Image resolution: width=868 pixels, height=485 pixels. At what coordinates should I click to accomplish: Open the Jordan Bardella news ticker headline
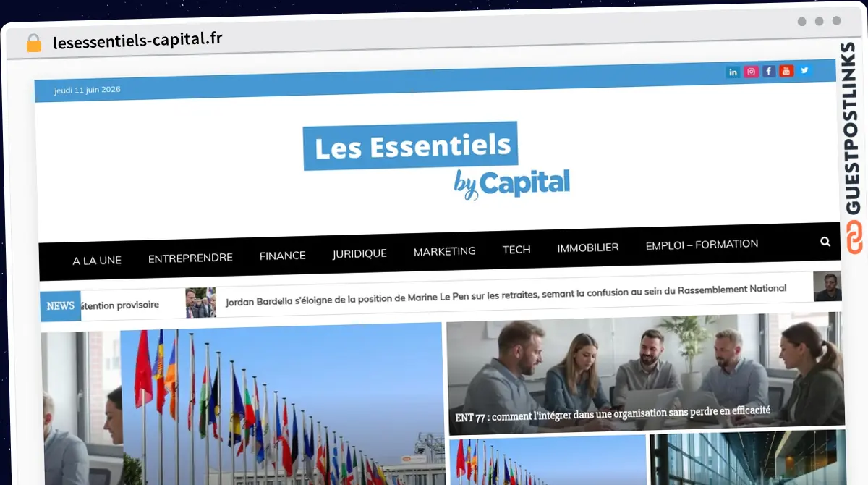click(x=506, y=294)
